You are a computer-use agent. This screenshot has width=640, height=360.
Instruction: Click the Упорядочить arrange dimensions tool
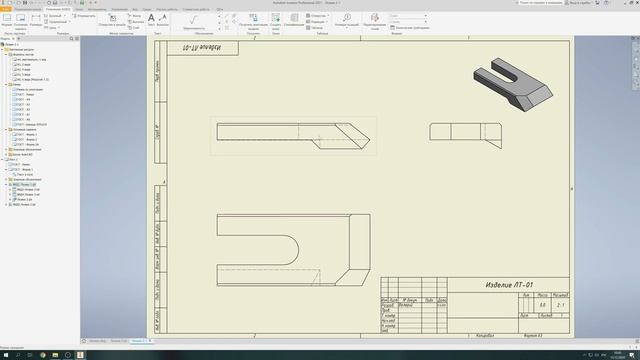click(x=84, y=16)
